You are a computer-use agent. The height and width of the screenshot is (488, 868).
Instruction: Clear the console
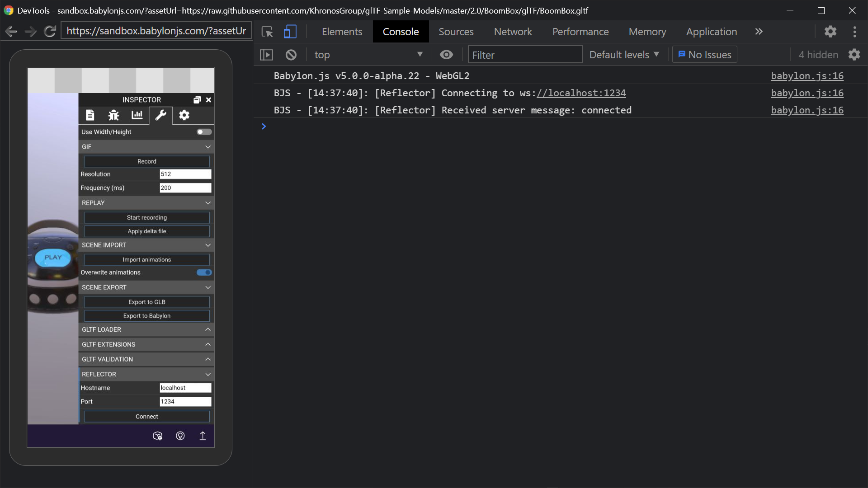coord(291,55)
